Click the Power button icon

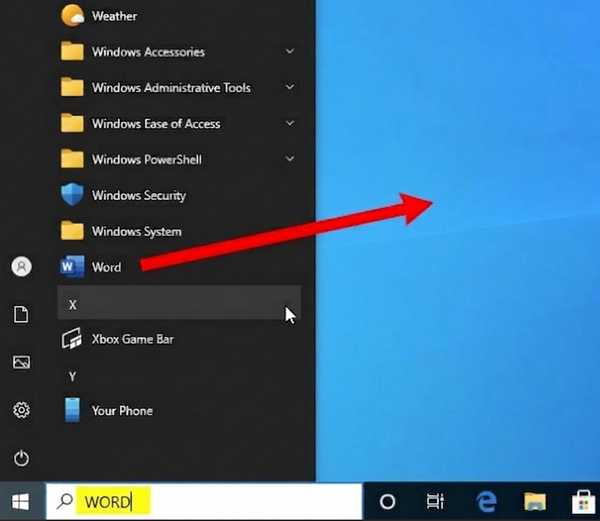[x=21, y=458]
